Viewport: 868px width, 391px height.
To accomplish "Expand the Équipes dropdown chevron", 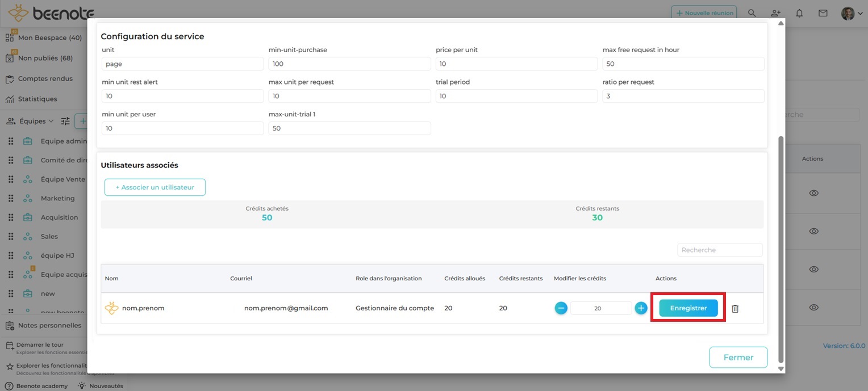I will (51, 121).
